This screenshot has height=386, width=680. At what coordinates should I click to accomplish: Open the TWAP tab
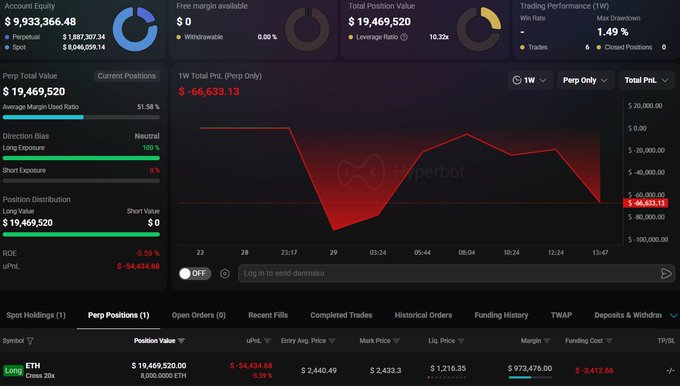(x=561, y=315)
